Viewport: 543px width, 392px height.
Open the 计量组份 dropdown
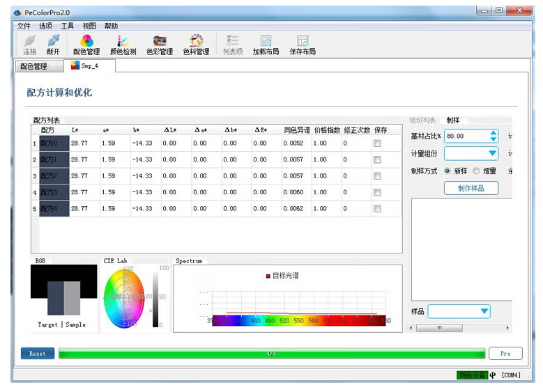[471, 153]
